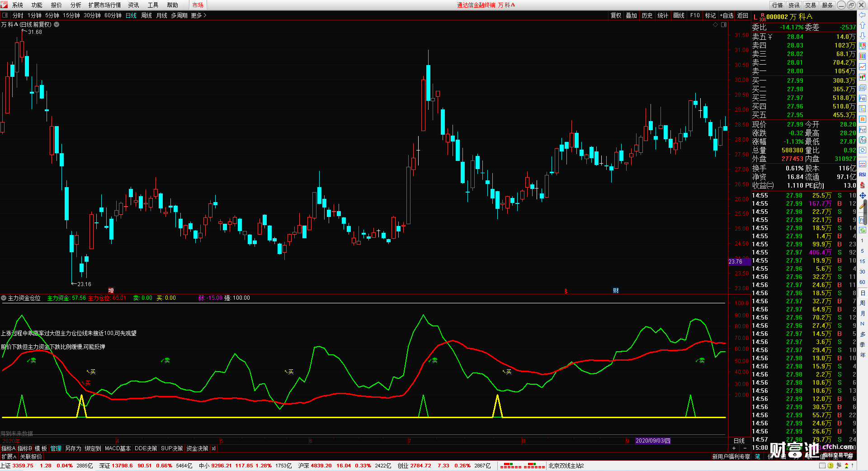Open the 扩展市场行情 menu
The height and width of the screenshot is (471, 868).
click(x=104, y=5)
